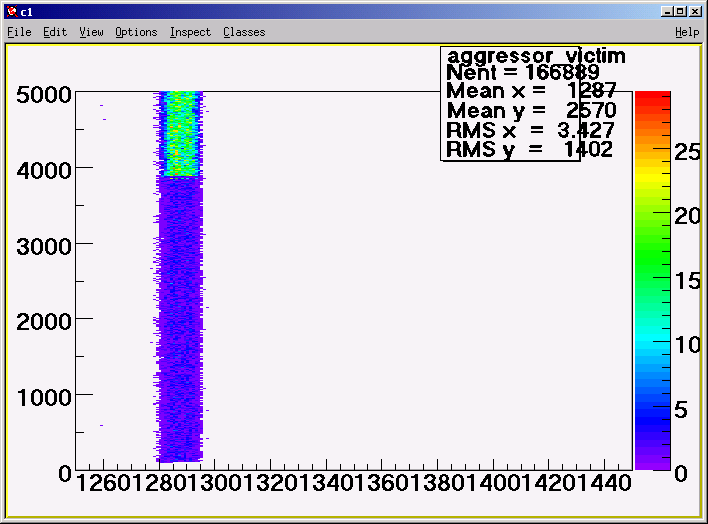Close the c1 canvas window
Screen dimensions: 708x524
695,11
